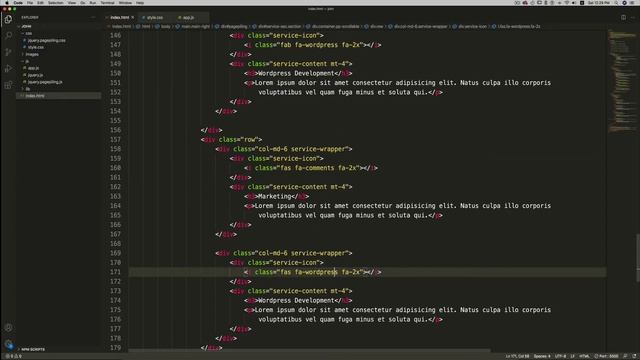Click Spaces: 4 indentation setting
This screenshot has width=640, height=360.
pyautogui.click(x=542, y=356)
